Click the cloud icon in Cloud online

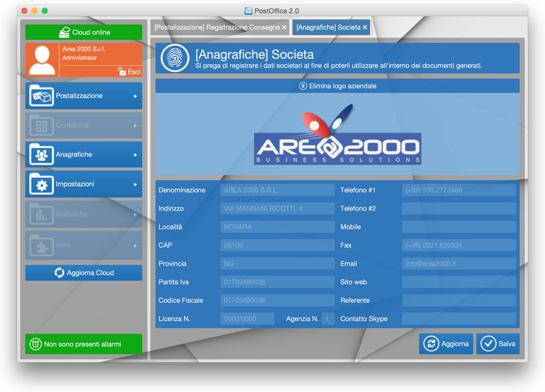tap(64, 32)
